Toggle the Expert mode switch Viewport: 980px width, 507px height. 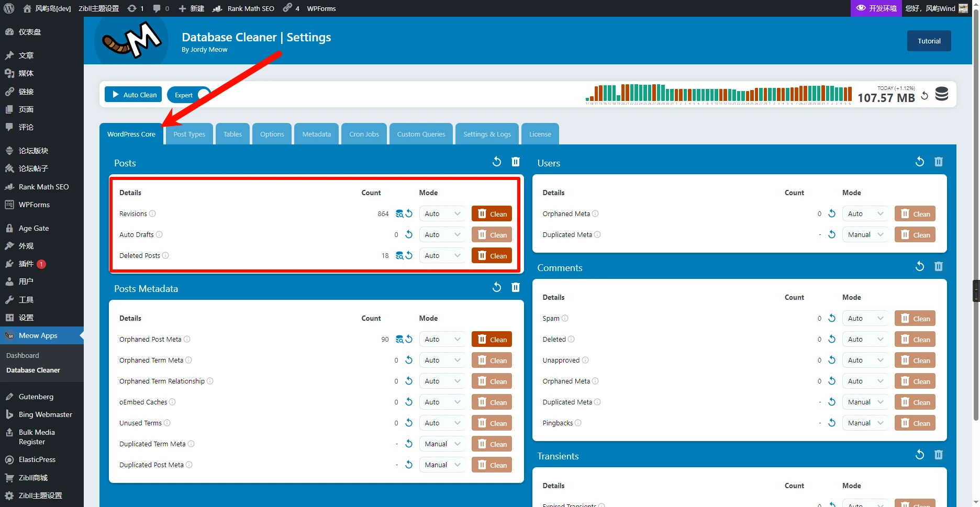tap(203, 95)
